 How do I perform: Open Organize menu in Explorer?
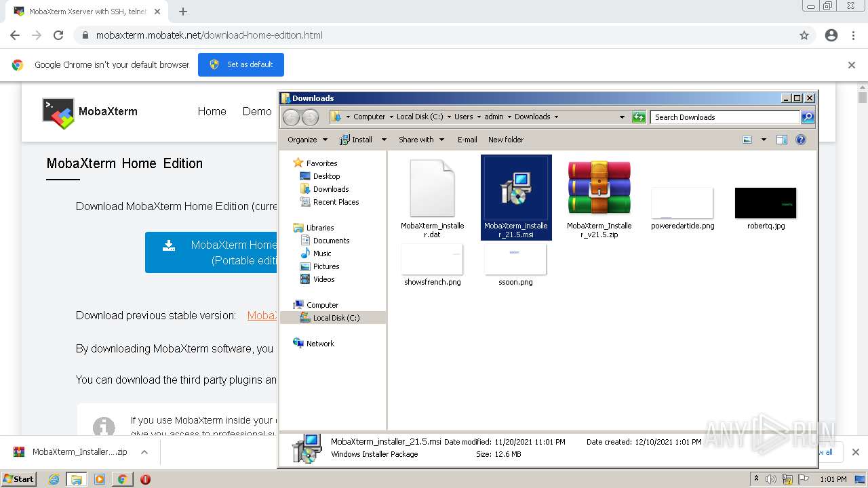point(307,140)
